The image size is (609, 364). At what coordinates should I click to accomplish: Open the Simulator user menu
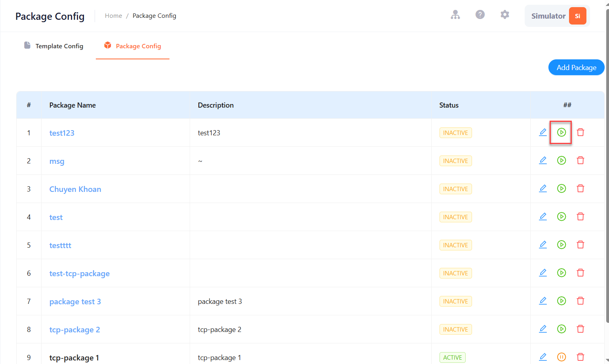(x=557, y=16)
